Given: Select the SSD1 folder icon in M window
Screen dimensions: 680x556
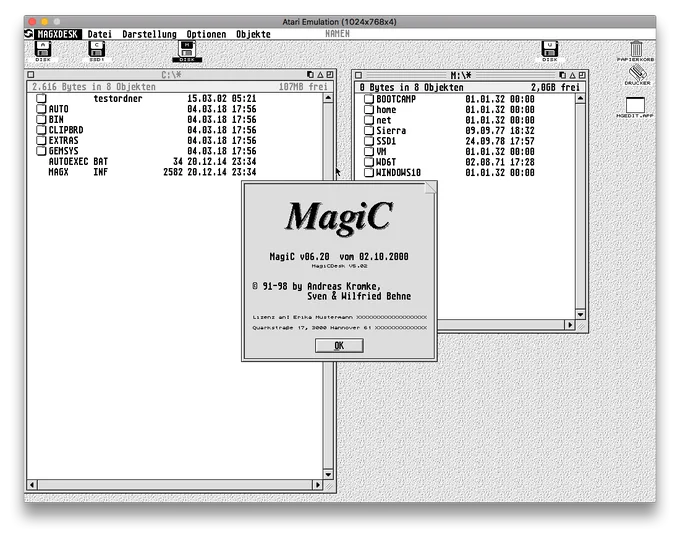Looking at the screenshot, I should point(369,141).
